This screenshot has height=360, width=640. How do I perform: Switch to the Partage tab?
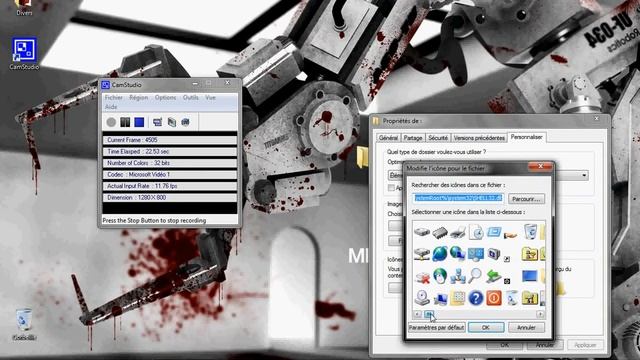point(413,138)
